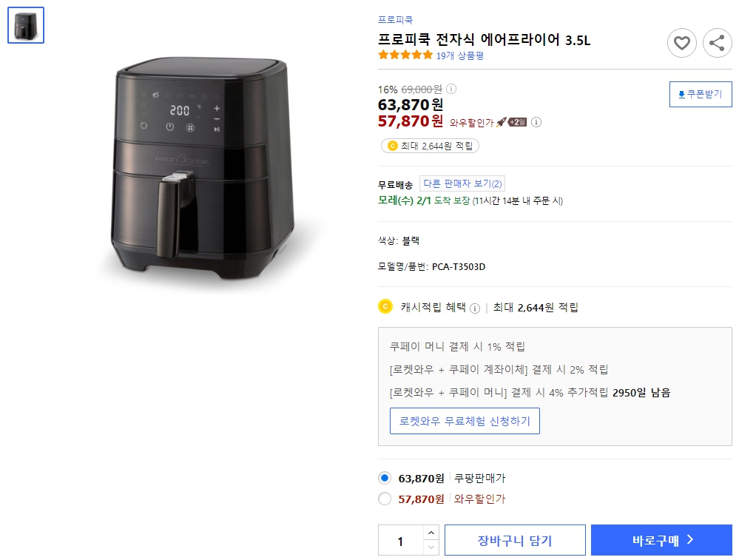Click info icon beside original price 69,000원
739x560 pixels.
coord(451,90)
